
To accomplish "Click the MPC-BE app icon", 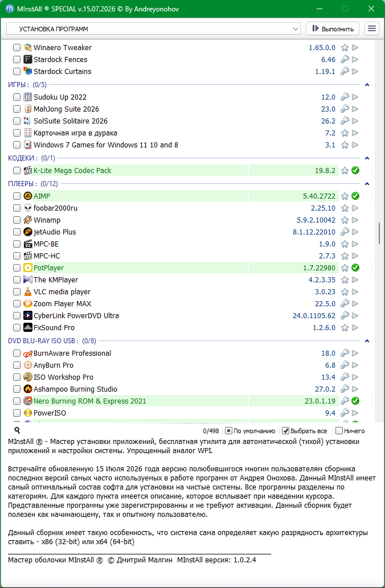I will (x=28, y=244).
